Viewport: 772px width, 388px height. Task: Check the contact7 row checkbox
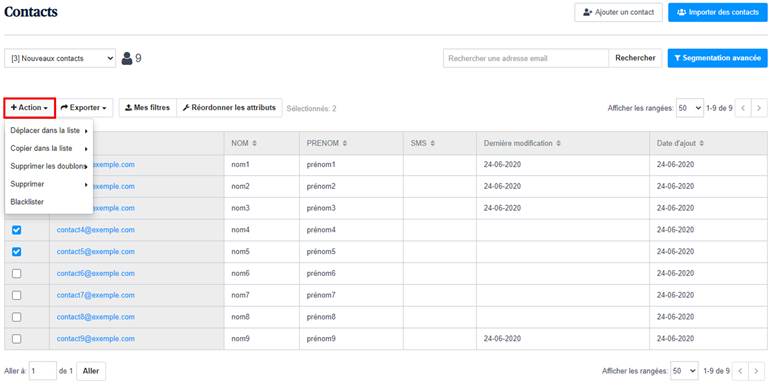click(x=16, y=295)
